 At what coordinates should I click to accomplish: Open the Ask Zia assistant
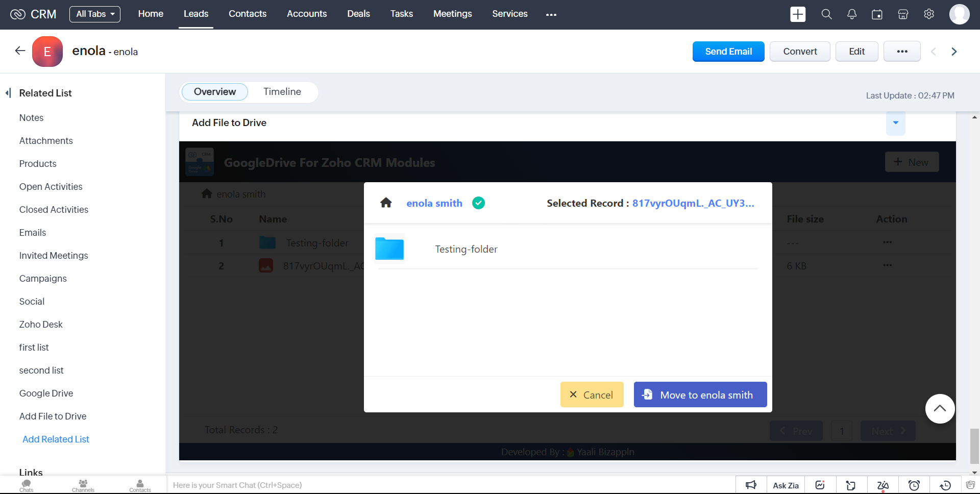tap(786, 485)
